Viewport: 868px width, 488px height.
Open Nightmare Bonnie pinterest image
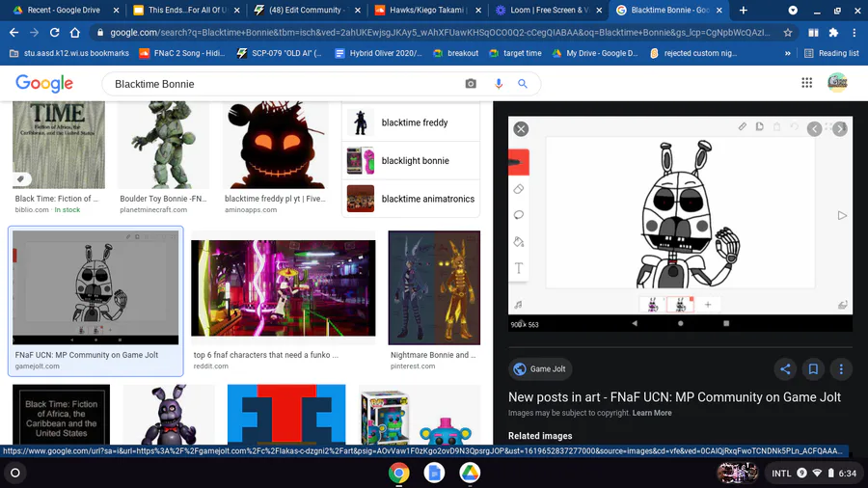pyautogui.click(x=434, y=287)
